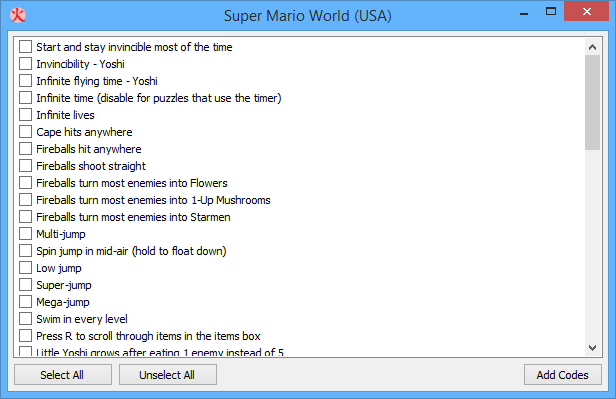Enable the Super-jump checkbox
Viewport: 616px width, 399px height.
pos(26,285)
